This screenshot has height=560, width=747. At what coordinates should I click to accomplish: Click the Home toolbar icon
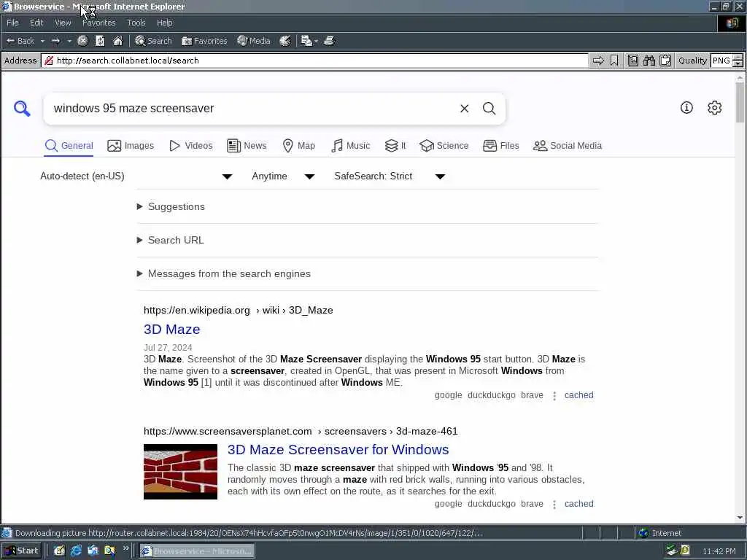(x=117, y=41)
